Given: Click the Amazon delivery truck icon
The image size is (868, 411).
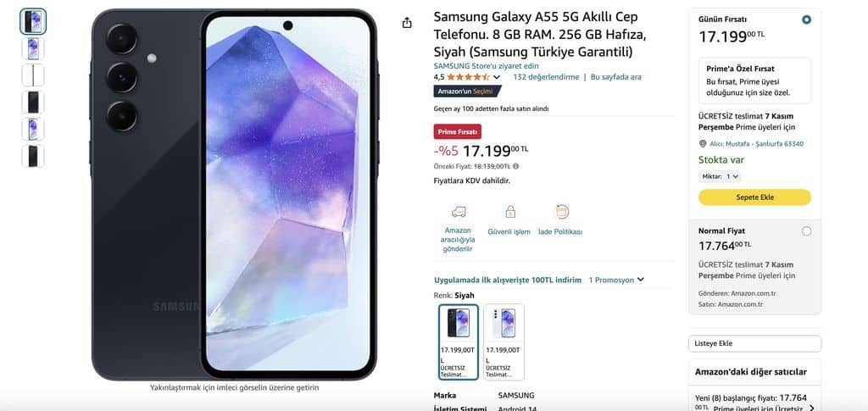Looking at the screenshot, I should click(x=459, y=212).
